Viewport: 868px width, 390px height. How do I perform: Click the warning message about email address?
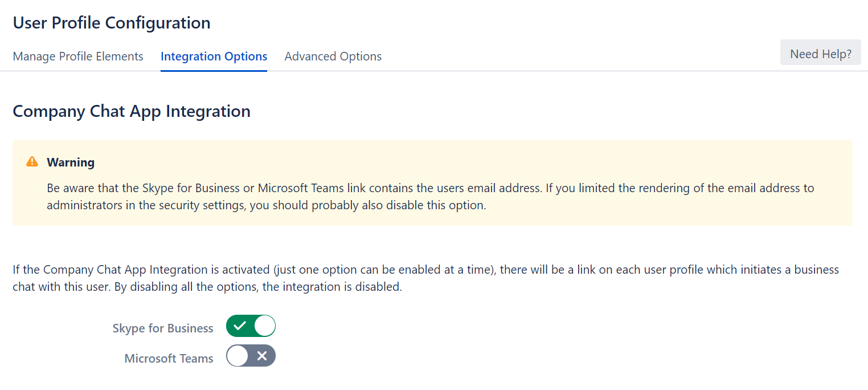point(430,197)
